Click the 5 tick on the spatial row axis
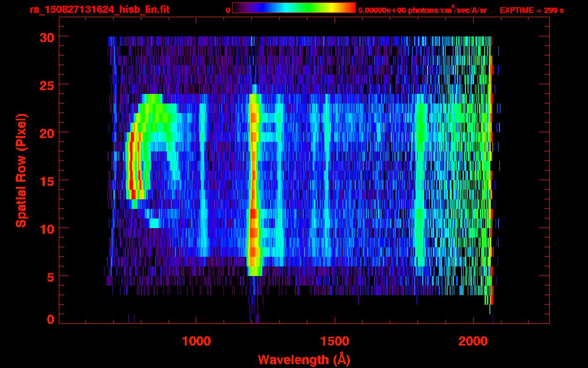This screenshot has height=368, width=588. 50,276
